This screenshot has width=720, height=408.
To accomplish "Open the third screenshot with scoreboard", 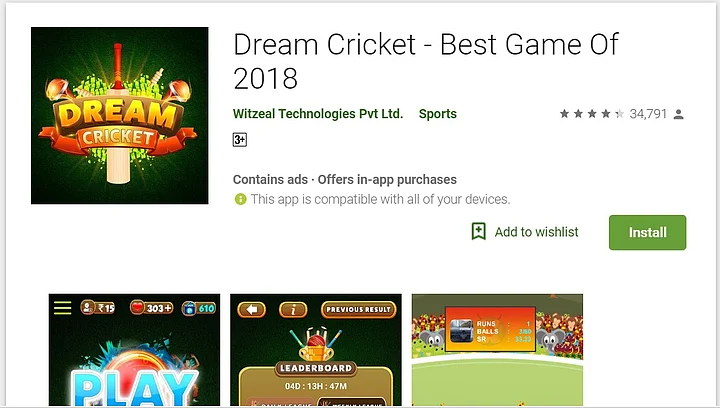I will (497, 350).
